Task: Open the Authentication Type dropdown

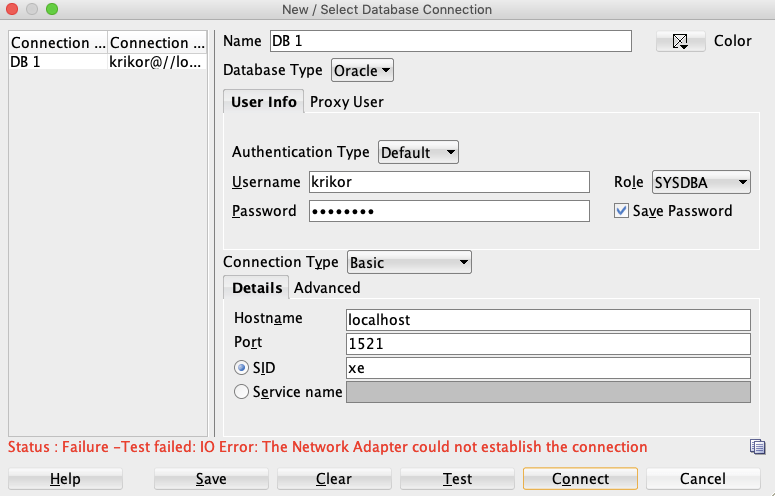Action: click(418, 152)
